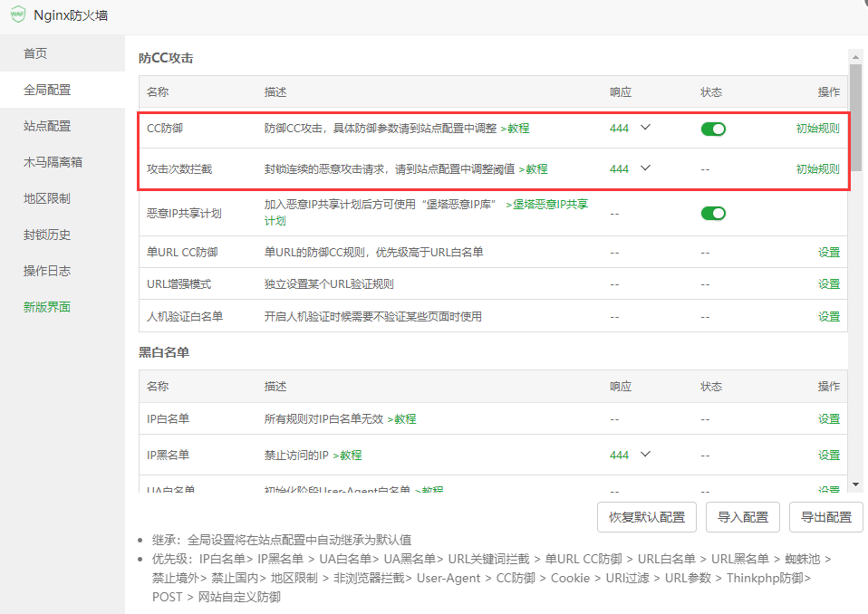This screenshot has width=868, height=614.
Task: Select the URL增强模式 row name
Action: click(178, 284)
